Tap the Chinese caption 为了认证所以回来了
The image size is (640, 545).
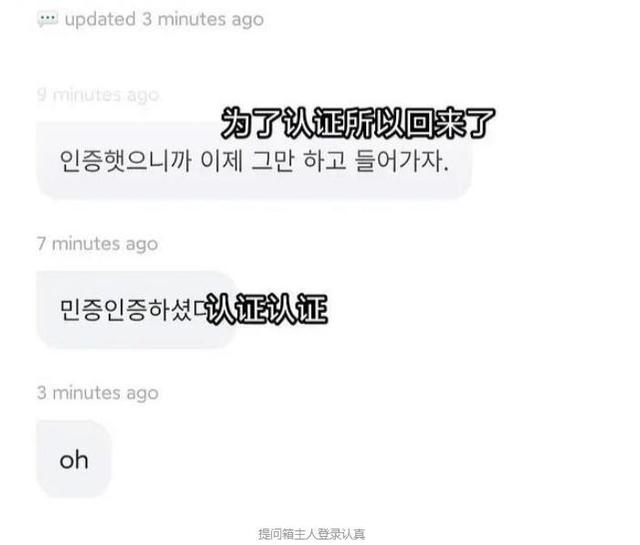358,123
